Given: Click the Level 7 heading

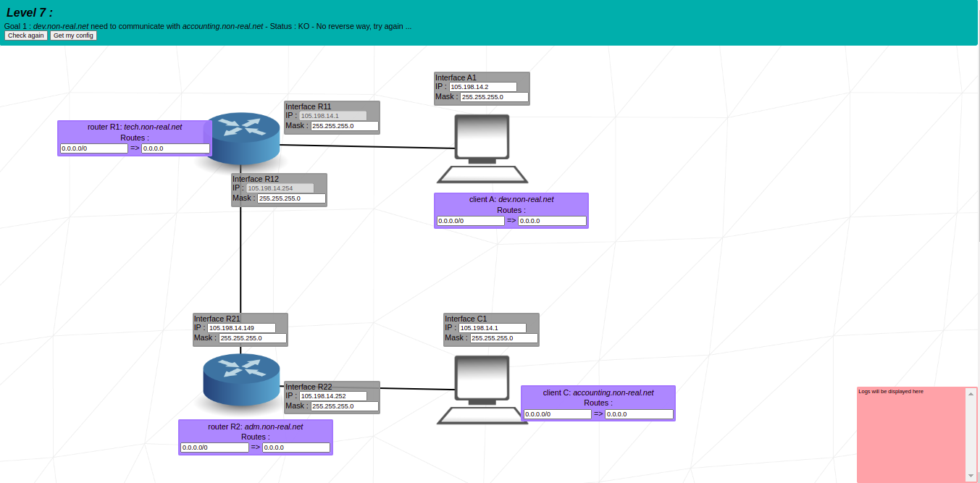Looking at the screenshot, I should pos(30,12).
